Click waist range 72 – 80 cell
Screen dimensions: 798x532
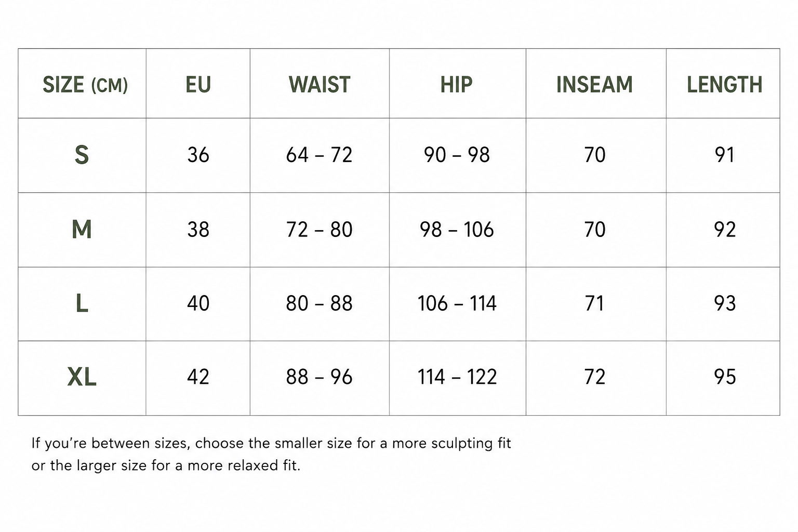[x=320, y=229]
